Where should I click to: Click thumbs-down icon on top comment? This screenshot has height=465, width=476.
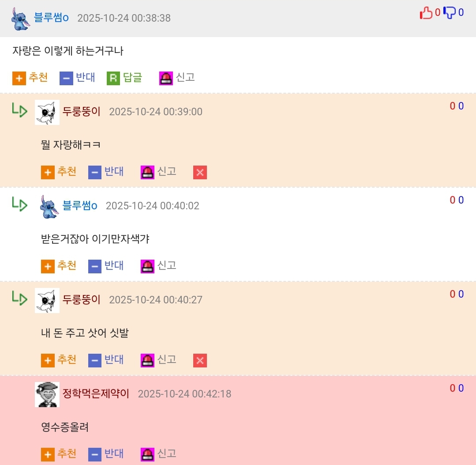(x=450, y=13)
